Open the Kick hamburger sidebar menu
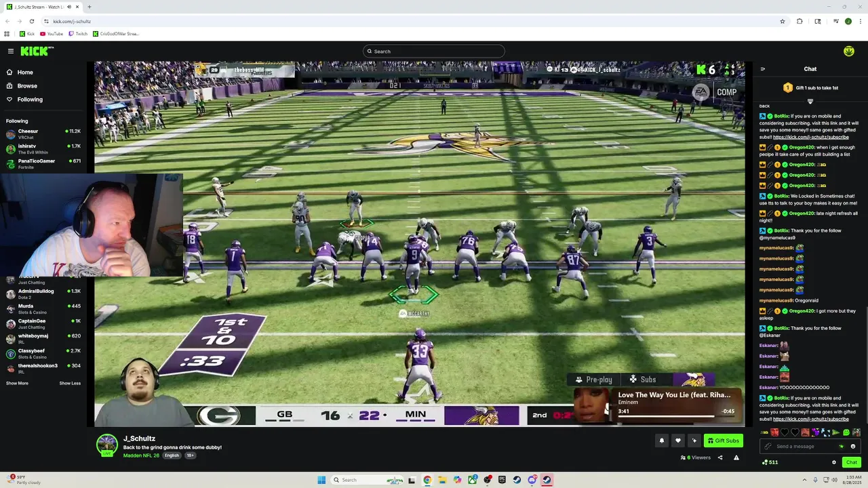The height and width of the screenshot is (488, 868). [11, 51]
